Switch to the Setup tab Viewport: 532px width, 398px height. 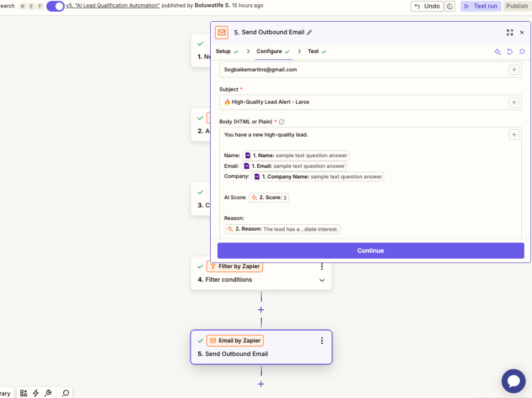227,52
